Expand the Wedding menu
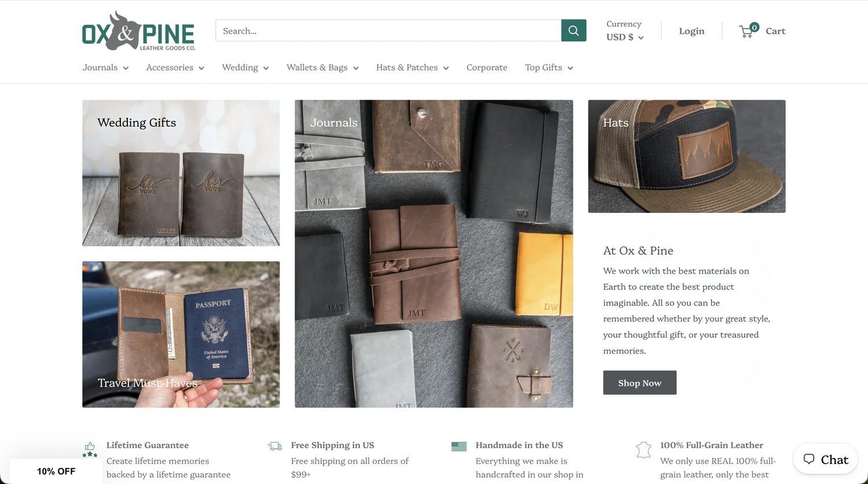 [x=245, y=68]
